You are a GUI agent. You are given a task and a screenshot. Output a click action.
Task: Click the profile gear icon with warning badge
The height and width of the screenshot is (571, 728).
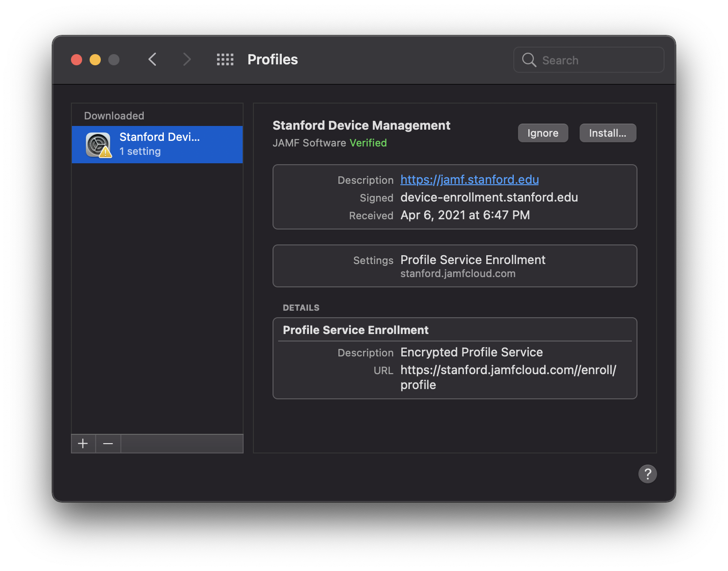[x=98, y=145]
